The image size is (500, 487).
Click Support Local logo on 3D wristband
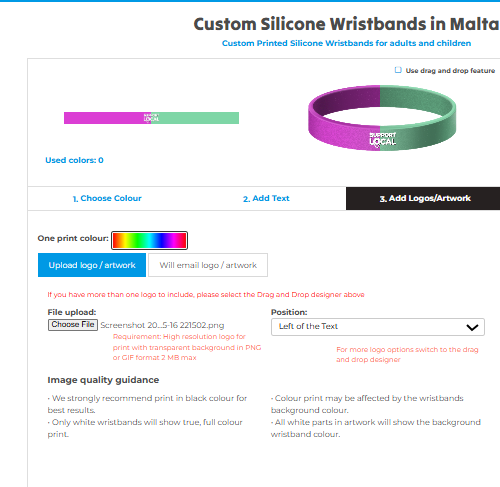click(x=383, y=139)
